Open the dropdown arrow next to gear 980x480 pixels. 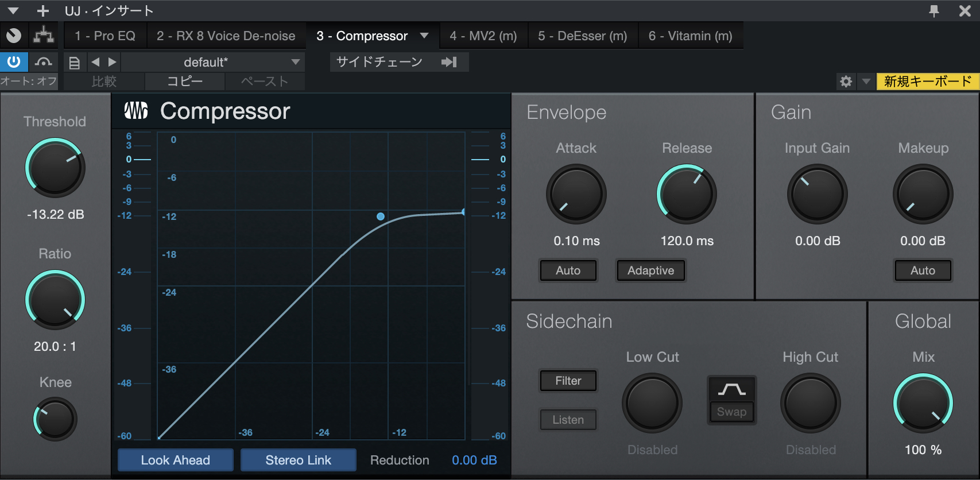click(866, 82)
